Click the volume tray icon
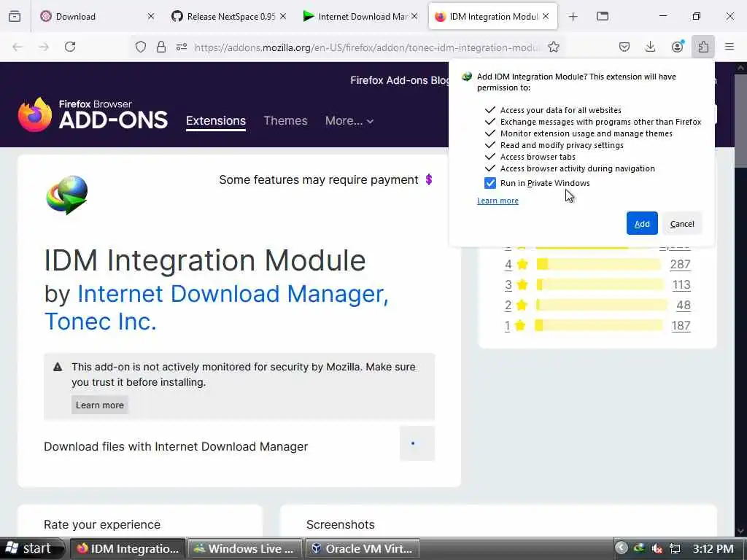747x560 pixels. click(657, 548)
